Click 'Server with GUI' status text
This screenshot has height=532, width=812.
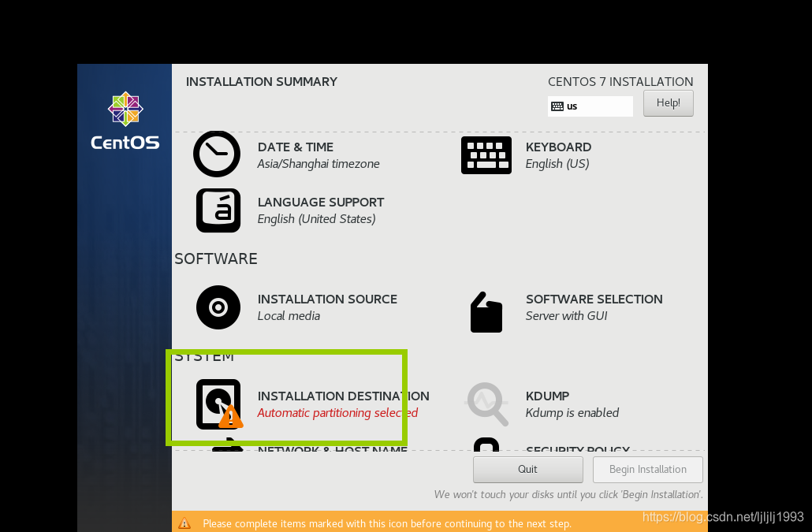click(566, 316)
